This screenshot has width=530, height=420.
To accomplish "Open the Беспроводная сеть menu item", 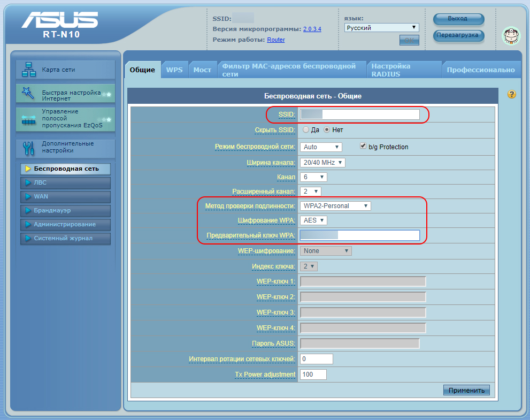I will tap(66, 169).
